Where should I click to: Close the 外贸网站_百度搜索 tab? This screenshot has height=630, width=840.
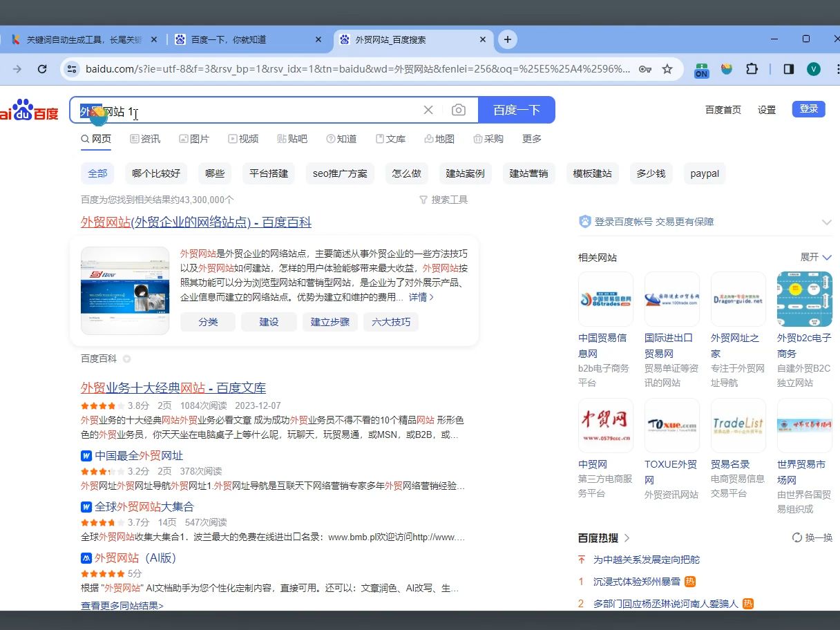(484, 39)
